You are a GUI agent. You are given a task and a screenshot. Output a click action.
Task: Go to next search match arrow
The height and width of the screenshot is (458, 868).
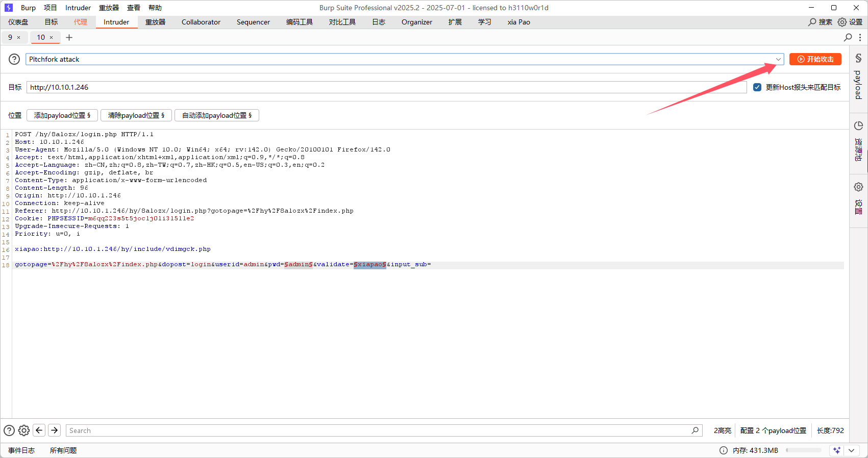[55, 430]
